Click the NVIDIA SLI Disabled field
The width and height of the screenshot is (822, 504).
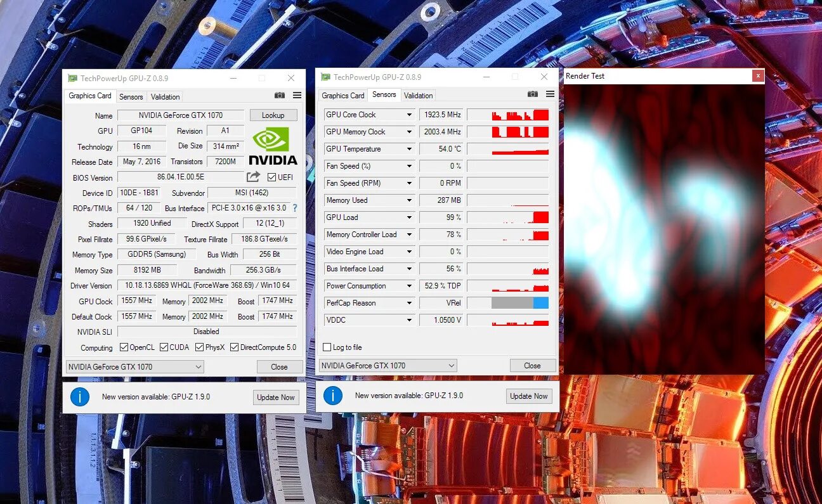pyautogui.click(x=207, y=332)
